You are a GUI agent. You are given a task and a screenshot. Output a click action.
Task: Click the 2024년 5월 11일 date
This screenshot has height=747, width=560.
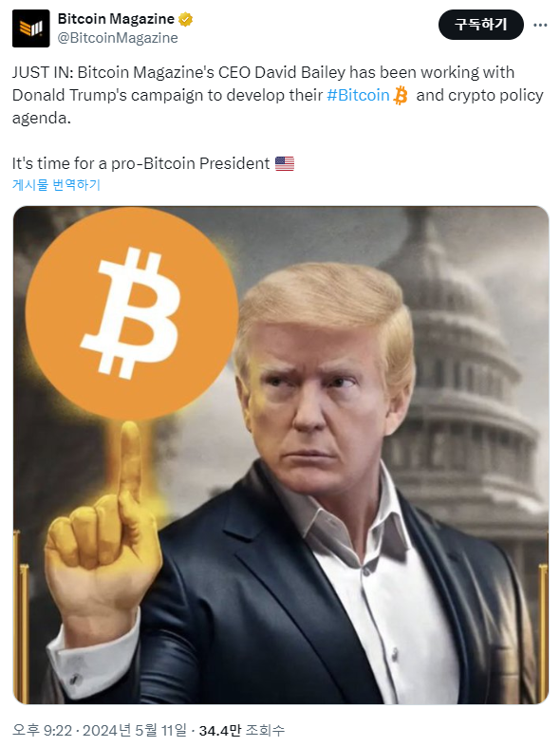click(135, 730)
